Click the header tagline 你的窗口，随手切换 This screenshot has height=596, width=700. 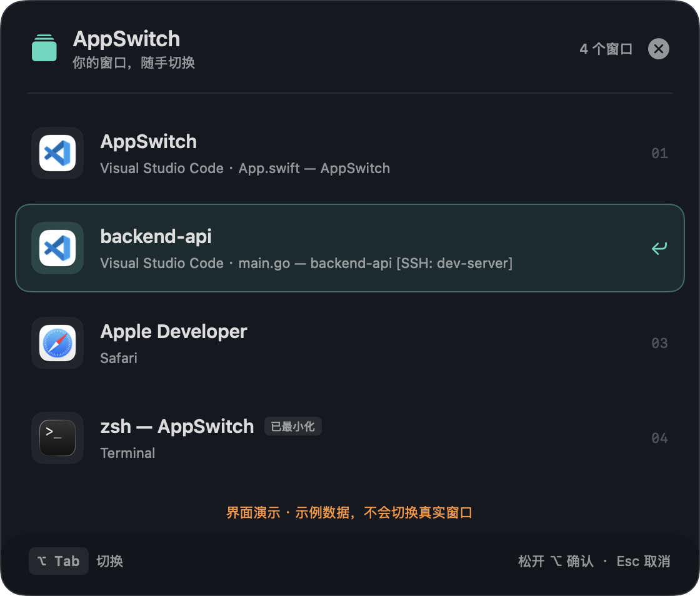134,63
